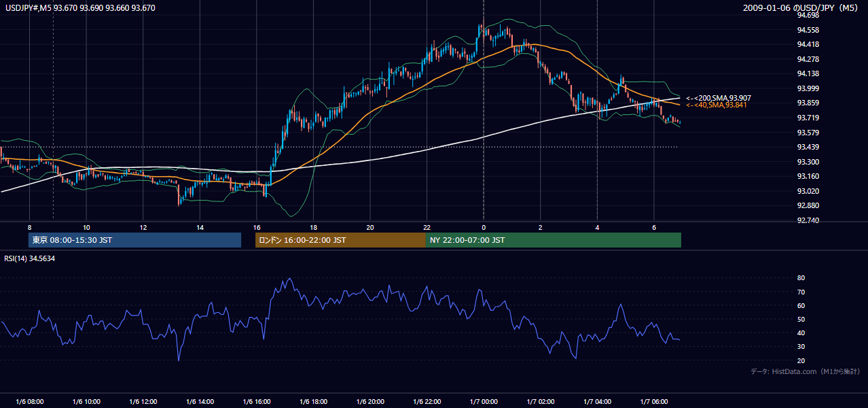The image size is (868, 408).
Task: Click RSI axis level 80
Action: point(801,278)
